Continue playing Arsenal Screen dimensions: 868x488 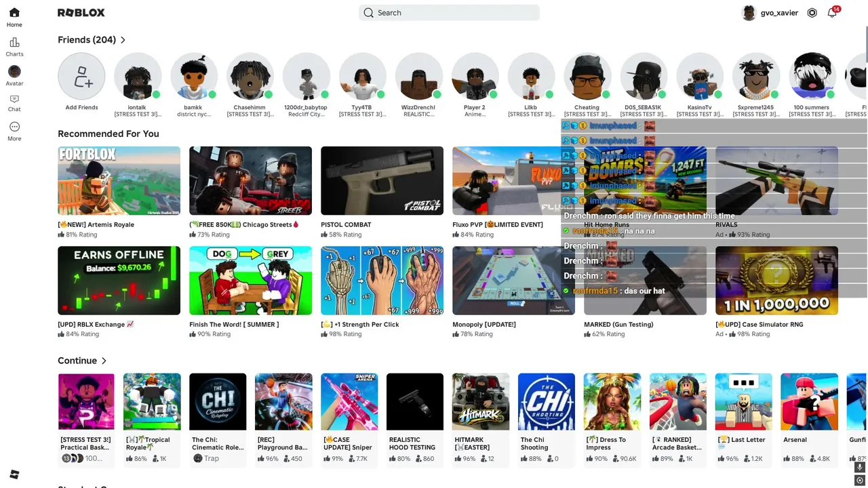coord(810,402)
